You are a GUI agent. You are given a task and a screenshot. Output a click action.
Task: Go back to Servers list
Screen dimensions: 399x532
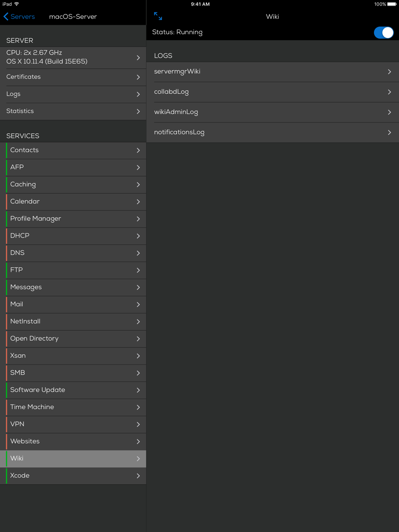pyautogui.click(x=22, y=17)
